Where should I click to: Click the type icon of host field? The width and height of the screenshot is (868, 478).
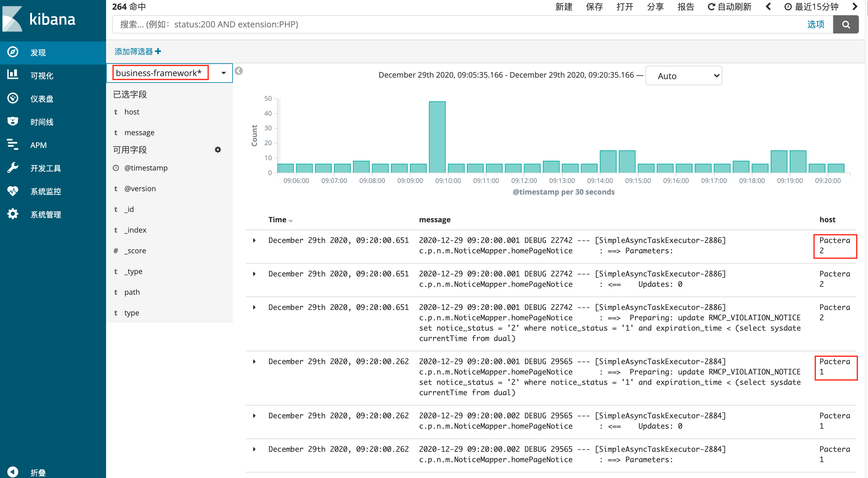(116, 112)
